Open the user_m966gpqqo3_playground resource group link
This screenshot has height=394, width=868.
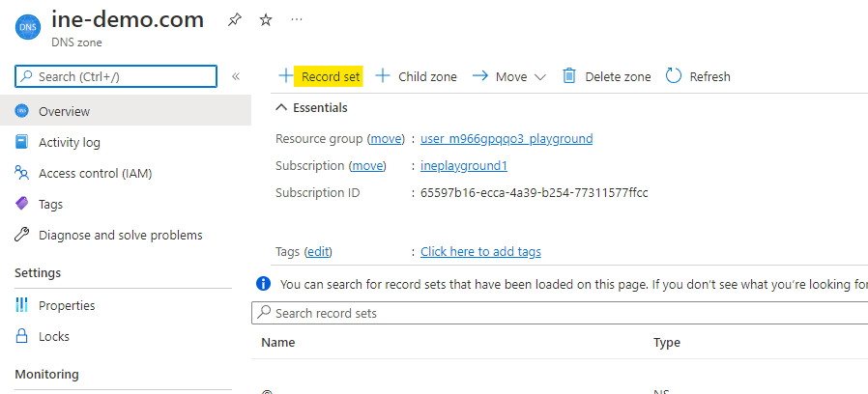click(506, 139)
